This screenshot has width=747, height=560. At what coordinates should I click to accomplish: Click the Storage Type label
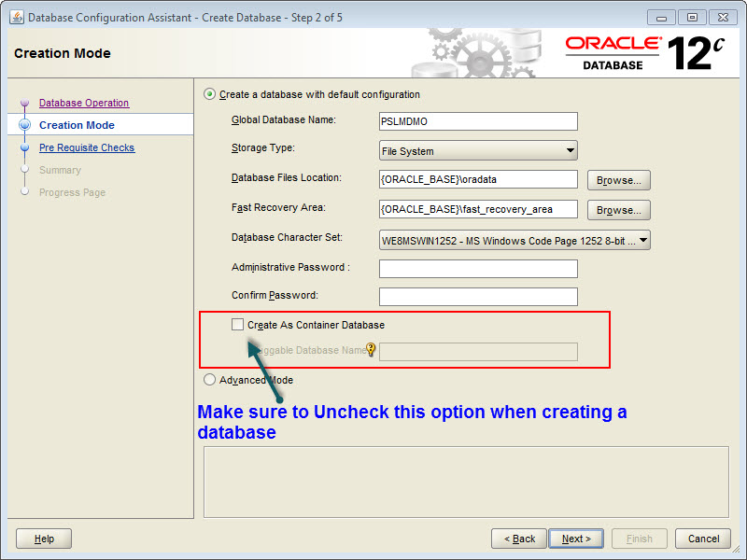(x=263, y=148)
